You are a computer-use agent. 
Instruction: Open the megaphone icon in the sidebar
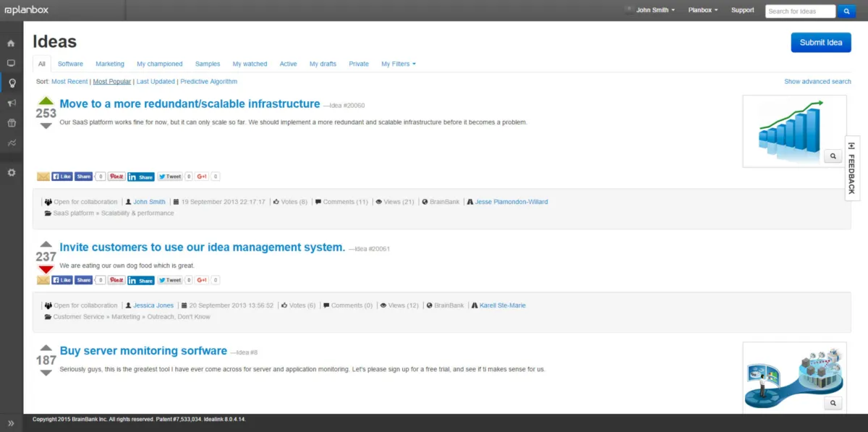[11, 103]
